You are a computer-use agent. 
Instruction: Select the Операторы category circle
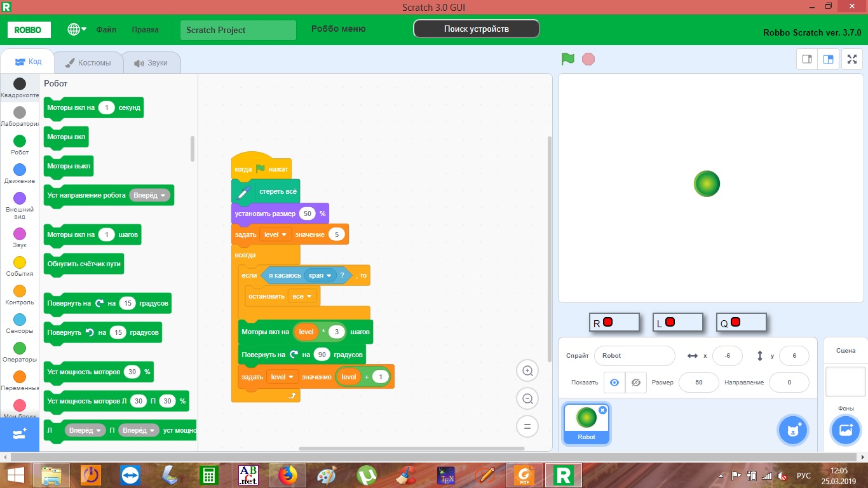coord(20,348)
